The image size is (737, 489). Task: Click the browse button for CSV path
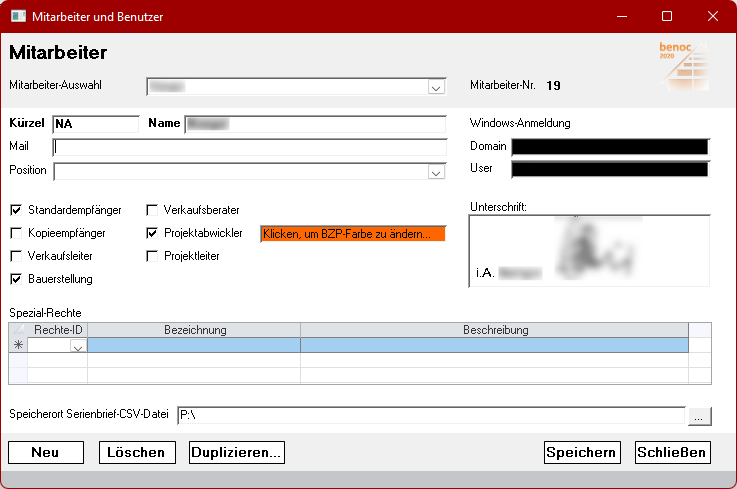(x=699, y=415)
